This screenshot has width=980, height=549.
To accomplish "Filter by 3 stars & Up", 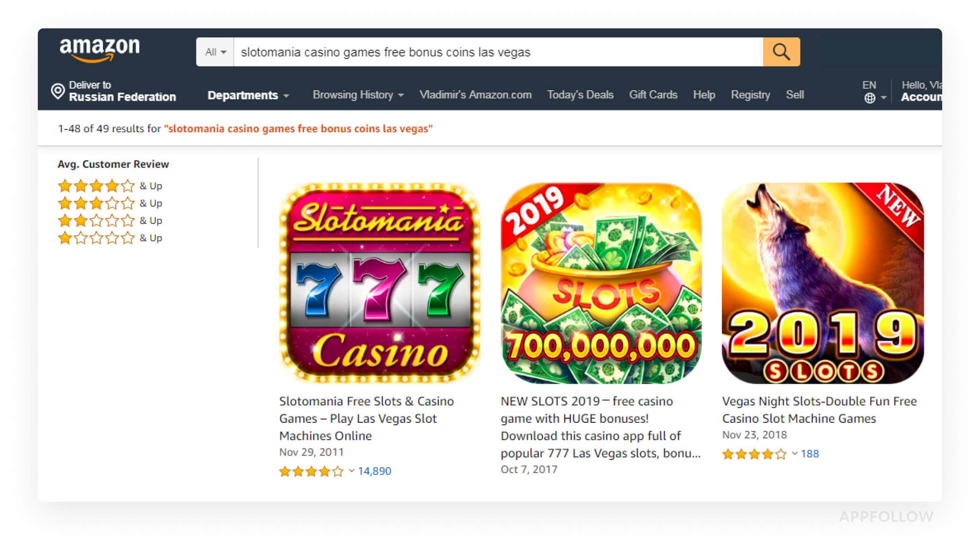I will pos(110,203).
